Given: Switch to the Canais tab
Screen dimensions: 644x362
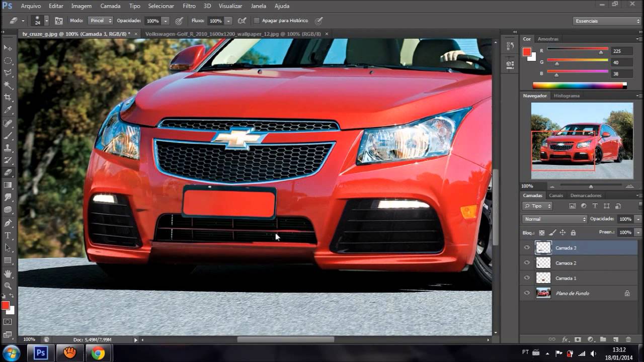Looking at the screenshot, I should click(556, 195).
